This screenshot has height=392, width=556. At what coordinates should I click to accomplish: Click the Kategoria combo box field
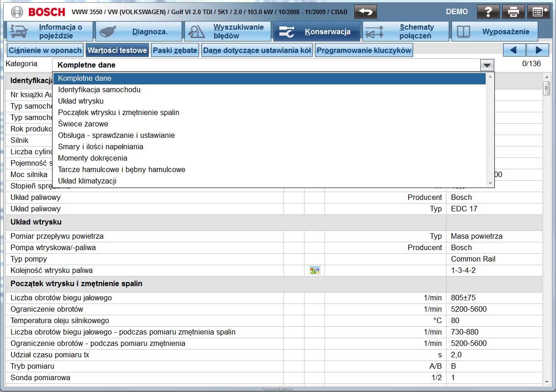click(273, 65)
